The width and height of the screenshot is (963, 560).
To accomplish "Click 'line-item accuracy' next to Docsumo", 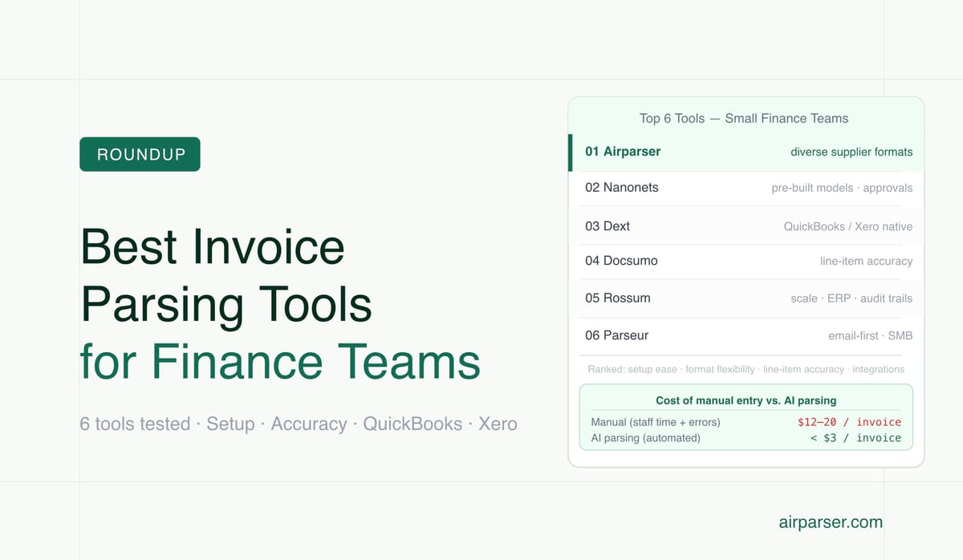I will pos(866,261).
